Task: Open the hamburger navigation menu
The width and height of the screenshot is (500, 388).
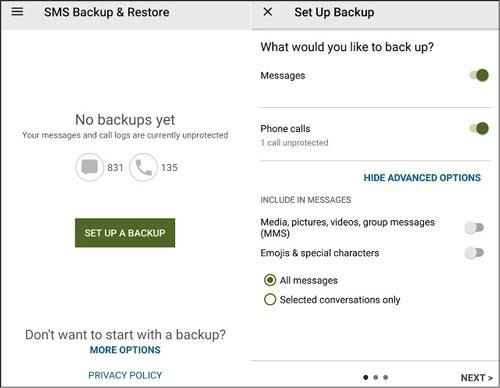Action: click(17, 12)
